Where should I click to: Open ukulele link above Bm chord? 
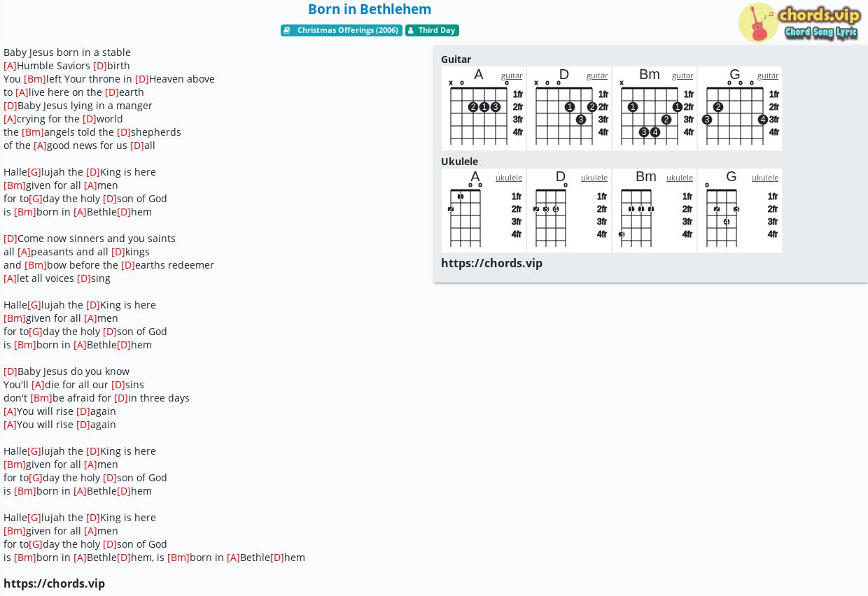(x=680, y=178)
